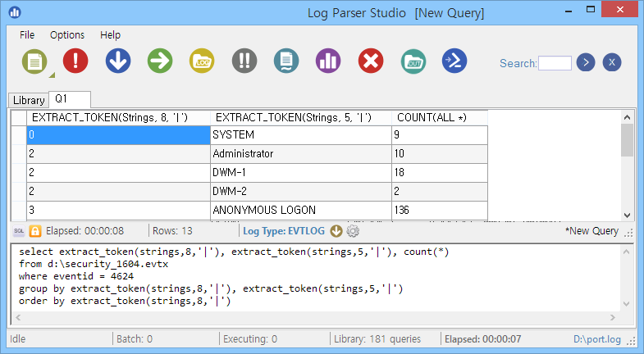Open the Options menu
This screenshot has height=354, width=644.
tap(67, 35)
